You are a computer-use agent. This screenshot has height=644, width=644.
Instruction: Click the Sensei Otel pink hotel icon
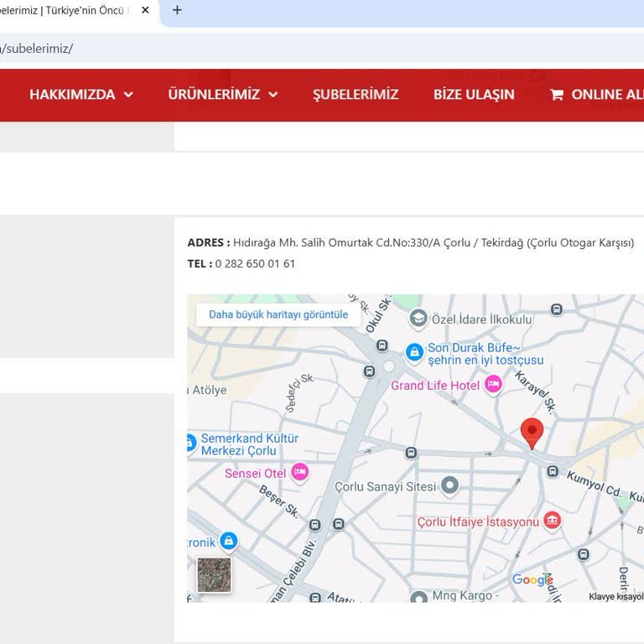(300, 473)
